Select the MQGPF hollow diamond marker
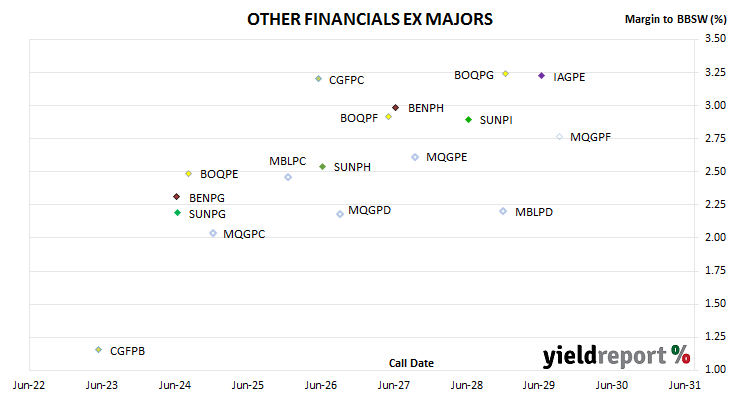Viewport: 730px width, 399px height. (x=560, y=137)
